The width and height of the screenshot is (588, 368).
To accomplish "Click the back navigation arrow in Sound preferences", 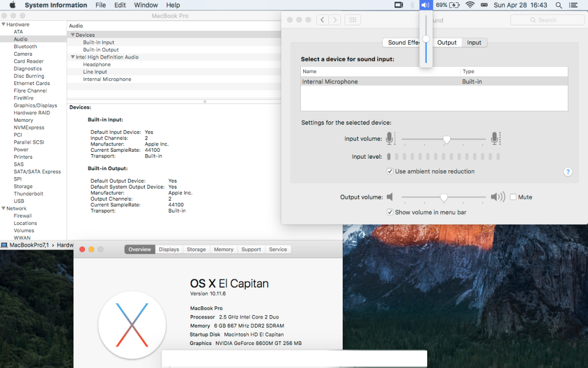I will [x=322, y=19].
